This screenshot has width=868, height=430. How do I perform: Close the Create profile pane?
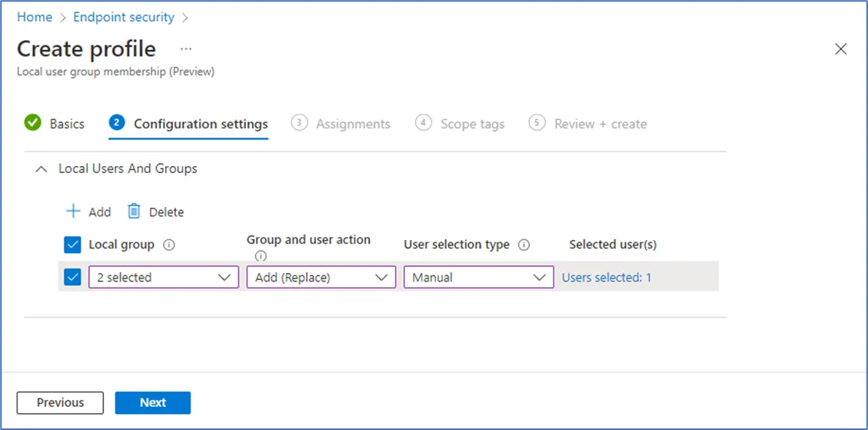click(841, 49)
